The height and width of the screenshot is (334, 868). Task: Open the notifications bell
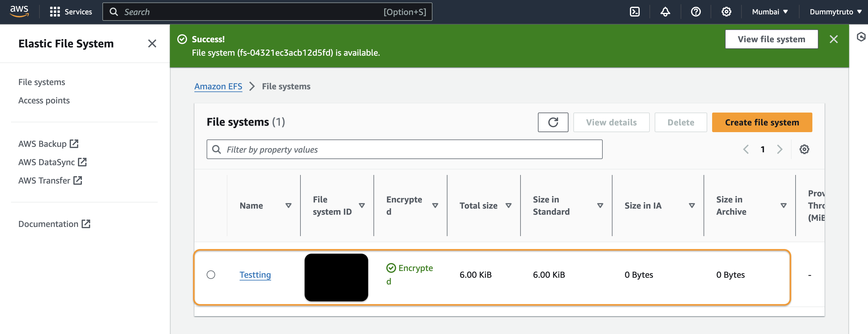point(665,12)
